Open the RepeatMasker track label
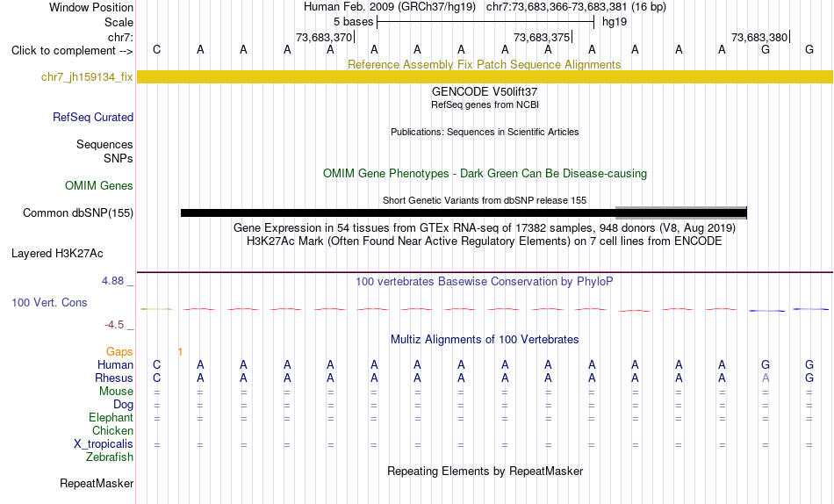Screen dimensions: 834x504 97,483
